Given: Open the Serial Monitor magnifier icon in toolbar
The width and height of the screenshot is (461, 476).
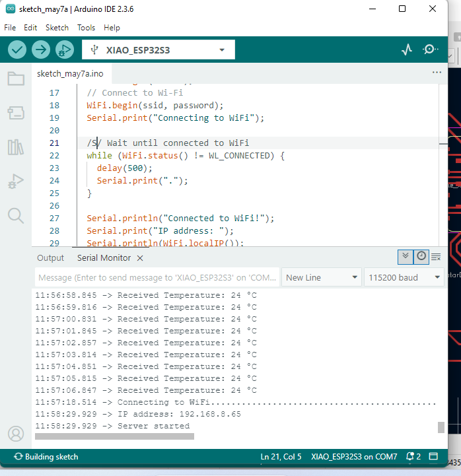Looking at the screenshot, I should pos(430,49).
